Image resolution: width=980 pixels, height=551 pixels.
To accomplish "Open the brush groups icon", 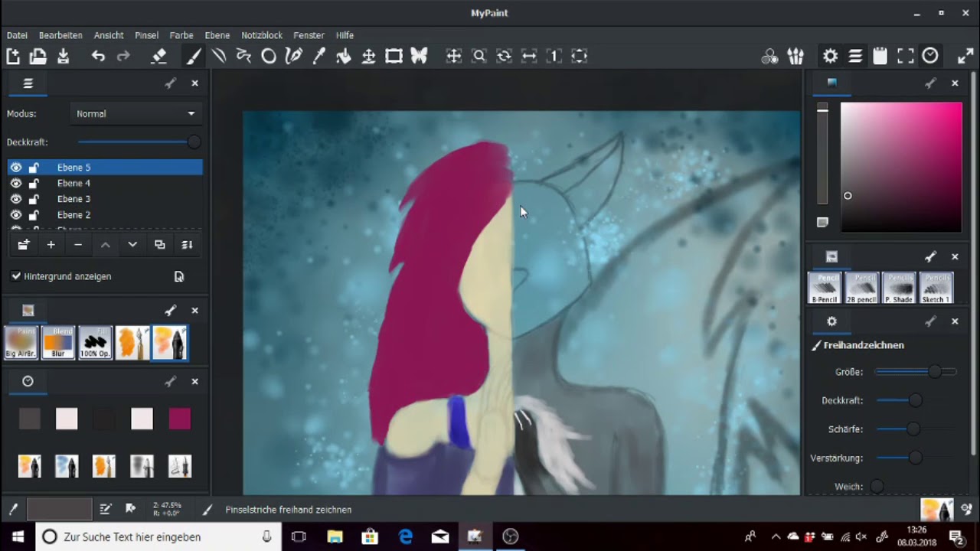I will click(795, 56).
